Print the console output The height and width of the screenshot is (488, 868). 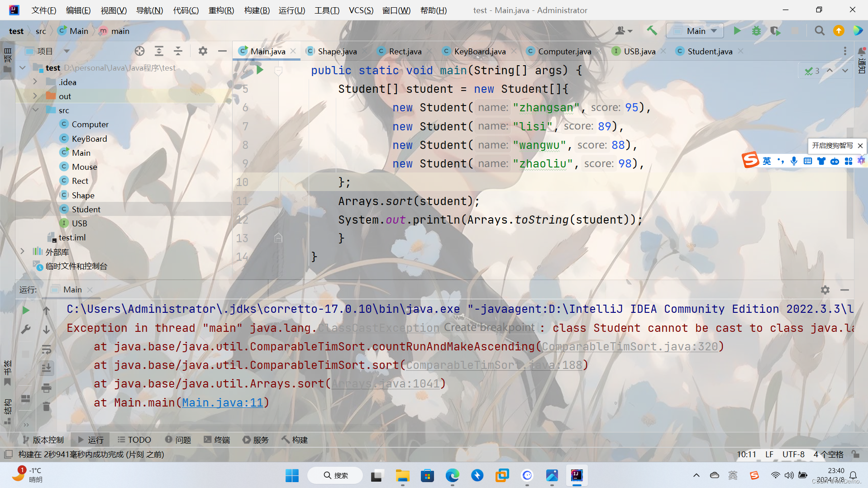(46, 388)
